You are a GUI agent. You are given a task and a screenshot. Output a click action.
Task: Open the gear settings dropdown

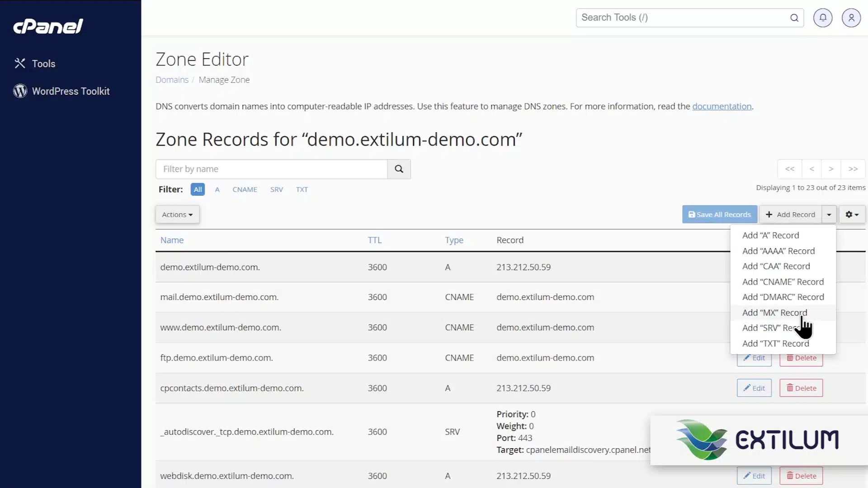tap(852, 215)
